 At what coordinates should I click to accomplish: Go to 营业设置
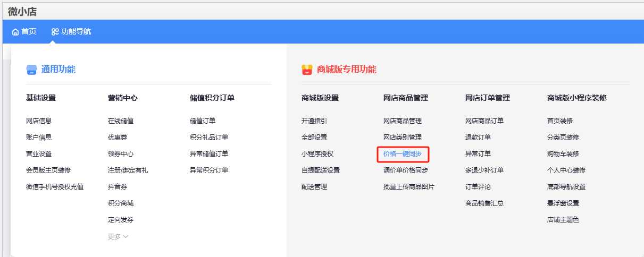[39, 154]
